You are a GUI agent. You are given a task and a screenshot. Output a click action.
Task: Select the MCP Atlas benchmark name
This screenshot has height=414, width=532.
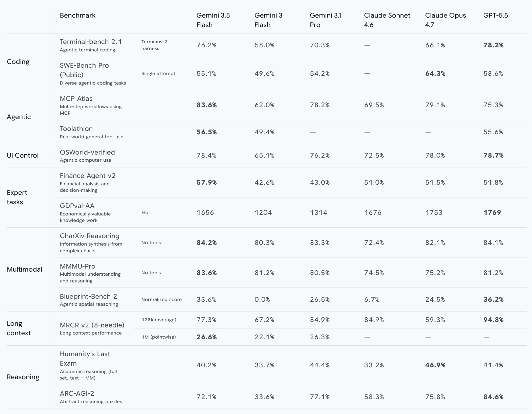76,98
